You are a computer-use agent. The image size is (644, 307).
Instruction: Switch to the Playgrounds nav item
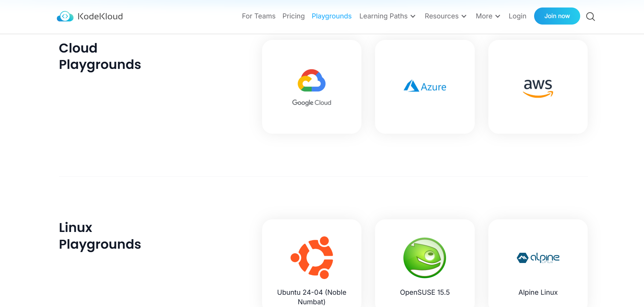(331, 16)
